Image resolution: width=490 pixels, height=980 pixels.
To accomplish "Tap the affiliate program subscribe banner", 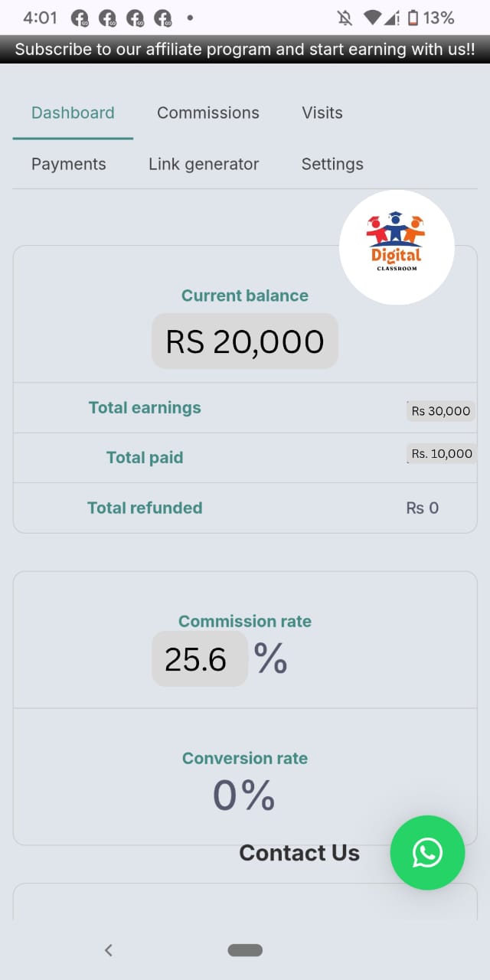I will [245, 50].
